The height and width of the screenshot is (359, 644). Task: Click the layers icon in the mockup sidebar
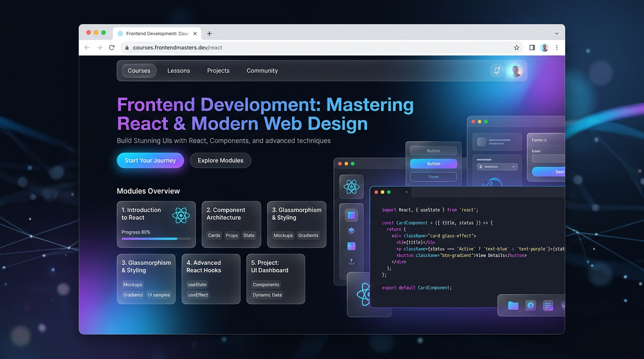point(351,230)
